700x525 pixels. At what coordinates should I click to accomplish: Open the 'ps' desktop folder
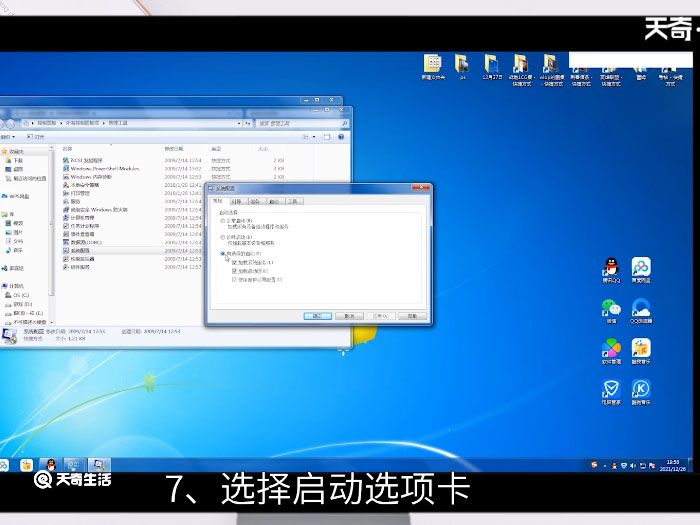tap(462, 67)
